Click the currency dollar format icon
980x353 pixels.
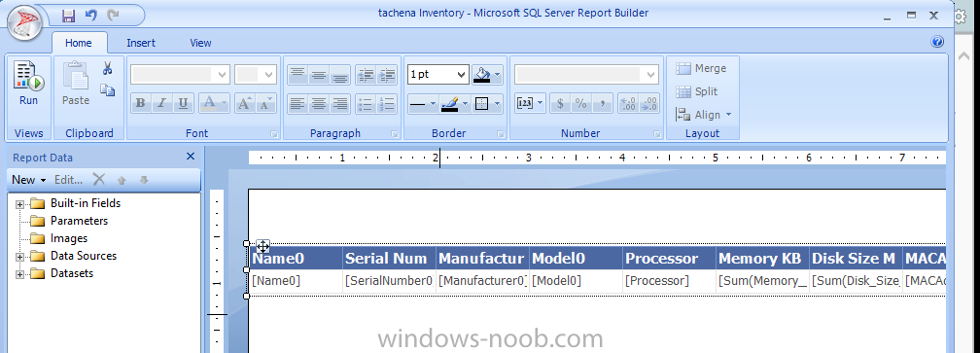pos(560,104)
